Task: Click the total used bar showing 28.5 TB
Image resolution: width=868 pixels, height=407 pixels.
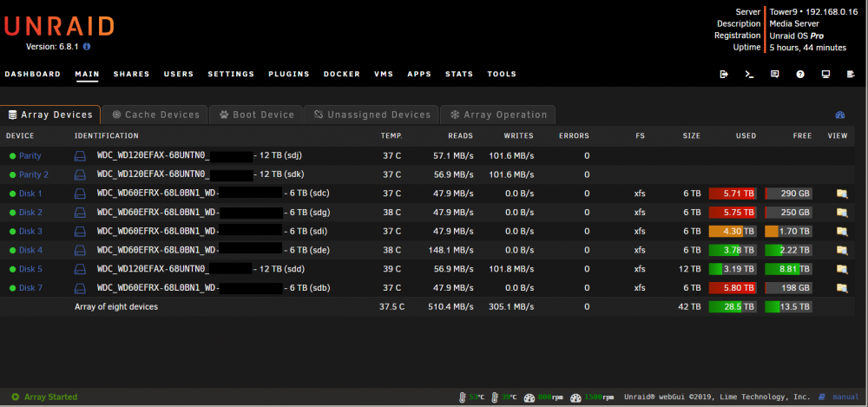Action: pos(733,307)
